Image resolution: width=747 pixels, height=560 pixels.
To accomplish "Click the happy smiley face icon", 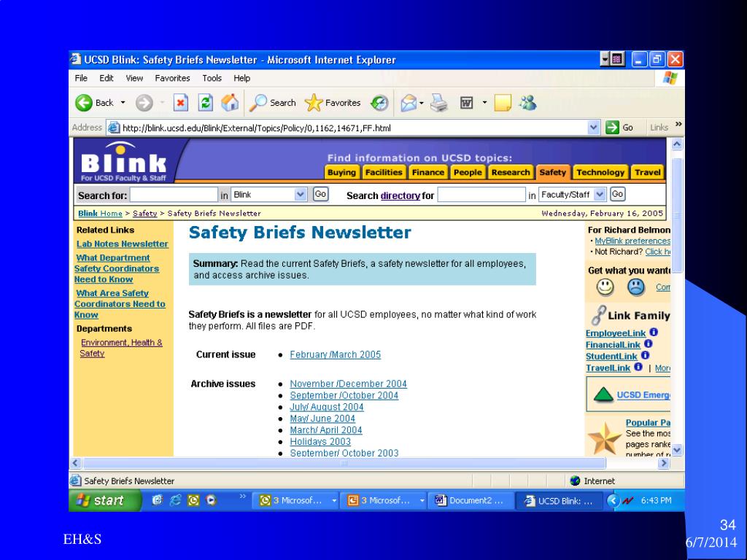I will [x=605, y=287].
